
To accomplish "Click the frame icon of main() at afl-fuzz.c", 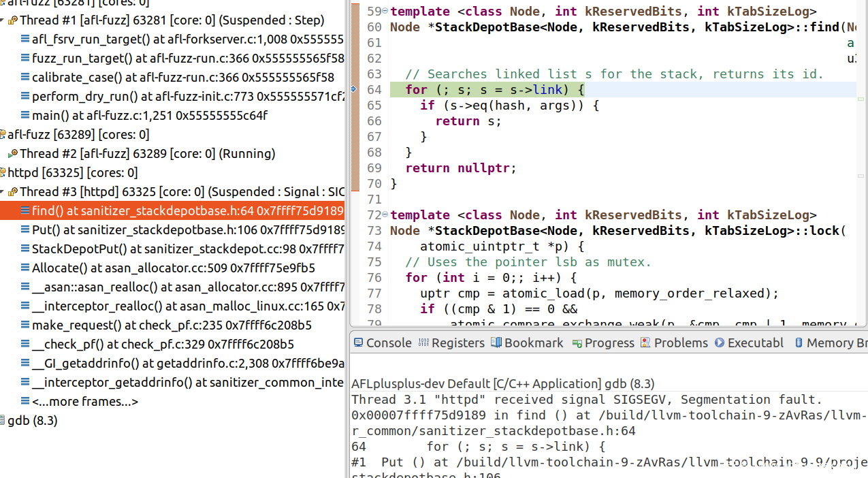I will [x=25, y=116].
